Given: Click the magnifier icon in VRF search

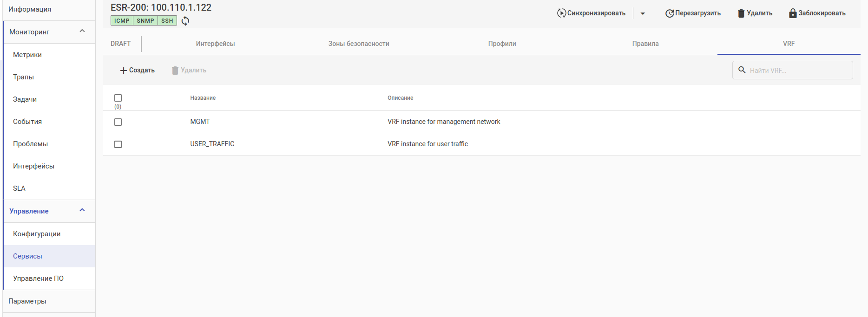Looking at the screenshot, I should coord(742,70).
